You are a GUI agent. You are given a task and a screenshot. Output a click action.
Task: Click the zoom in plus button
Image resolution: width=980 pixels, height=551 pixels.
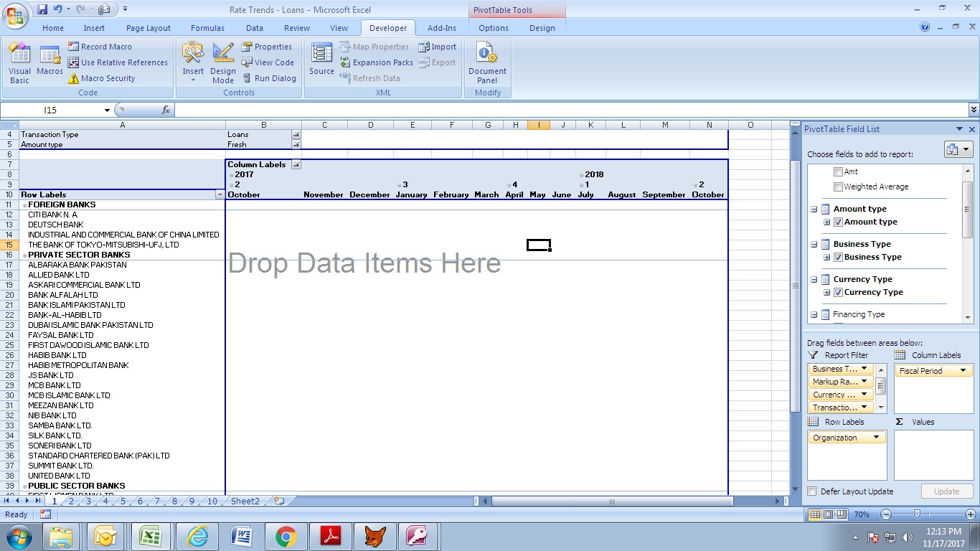[x=971, y=514]
